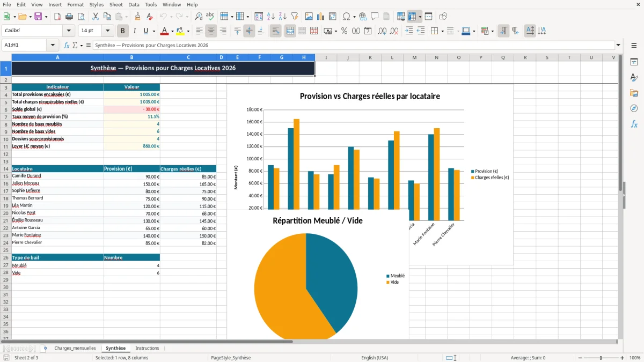Viewport: 644px width, 362px height.
Task: Click the Export as PDF icon
Action: 57,17
